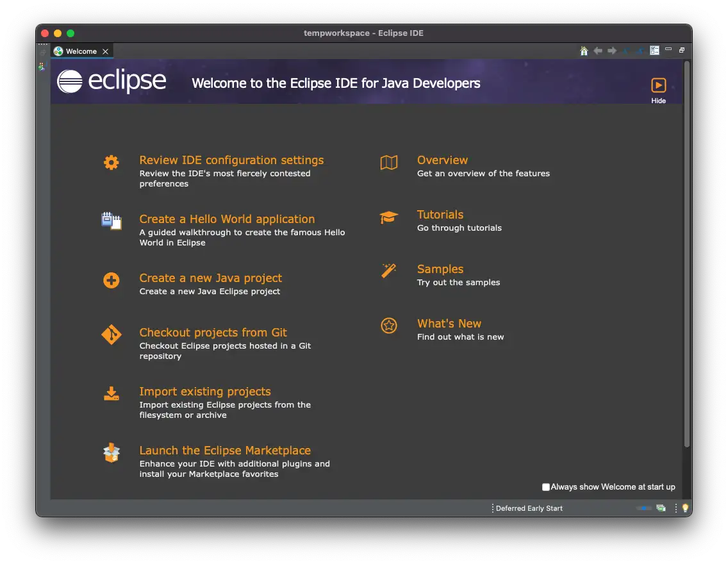Click the Hide label in the banner

point(658,101)
